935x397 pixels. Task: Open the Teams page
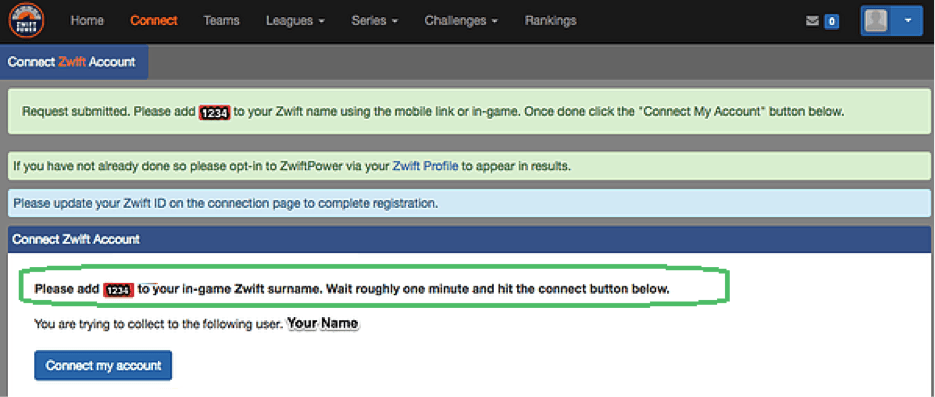[x=221, y=20]
